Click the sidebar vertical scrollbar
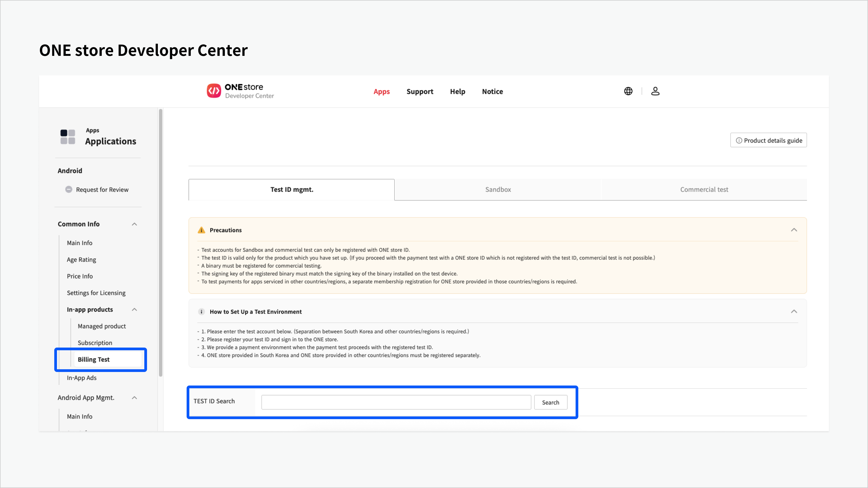This screenshot has width=868, height=488. (x=161, y=242)
